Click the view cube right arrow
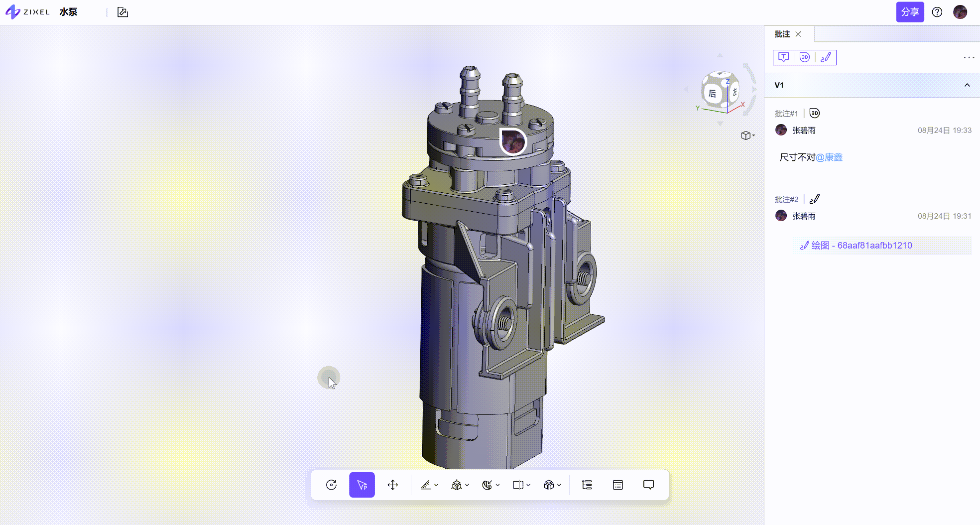Viewport: 980px width, 525px height. pos(754,90)
